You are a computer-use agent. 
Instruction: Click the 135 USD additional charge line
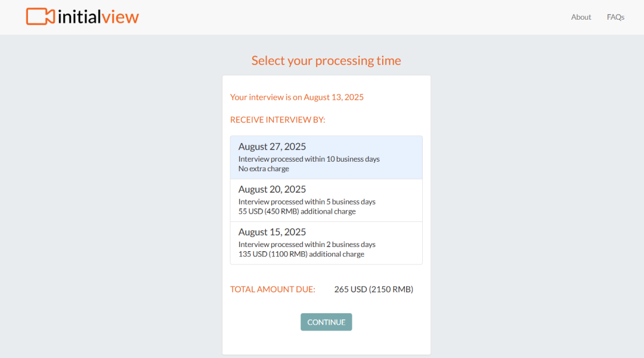pos(301,254)
